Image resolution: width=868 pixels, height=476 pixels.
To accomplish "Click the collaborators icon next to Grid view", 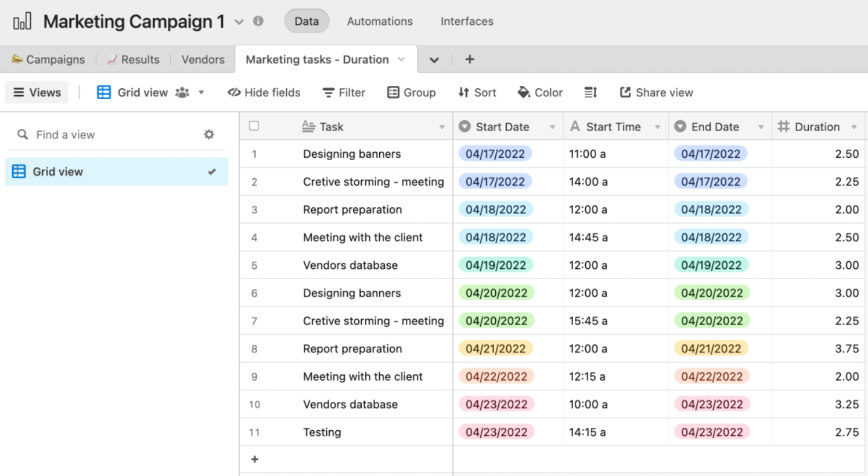I will pos(182,92).
